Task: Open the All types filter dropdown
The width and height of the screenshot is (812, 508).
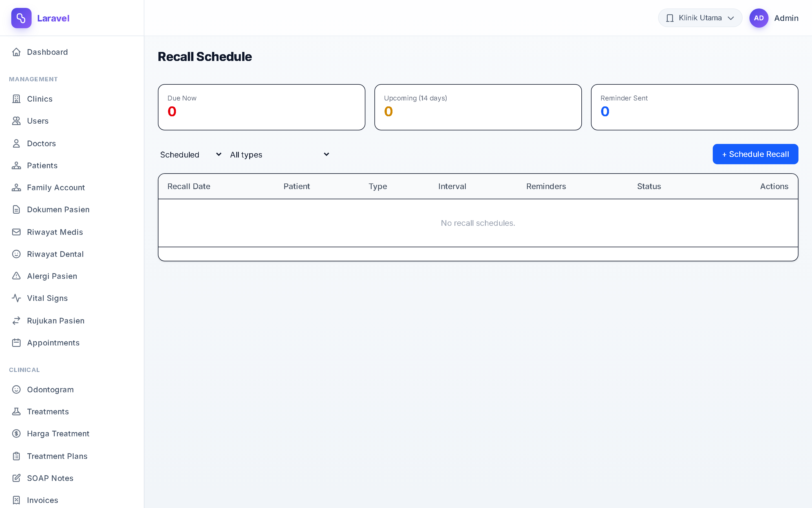Action: coord(279,155)
